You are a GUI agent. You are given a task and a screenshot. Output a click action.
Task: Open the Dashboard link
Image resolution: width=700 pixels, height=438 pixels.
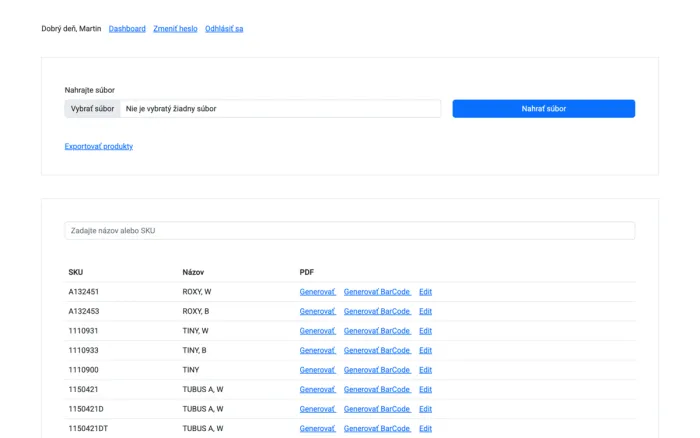coord(127,29)
